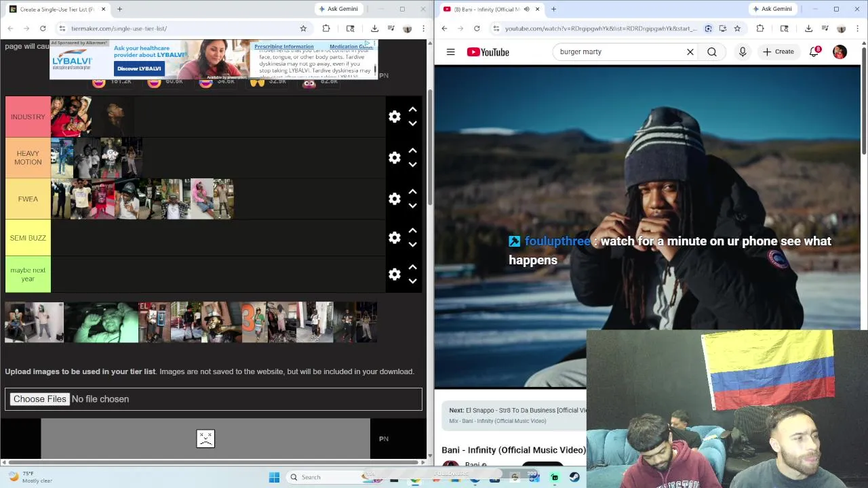
Task: Select the yellow SEMI BUZZ tier label
Action: pyautogui.click(x=28, y=238)
